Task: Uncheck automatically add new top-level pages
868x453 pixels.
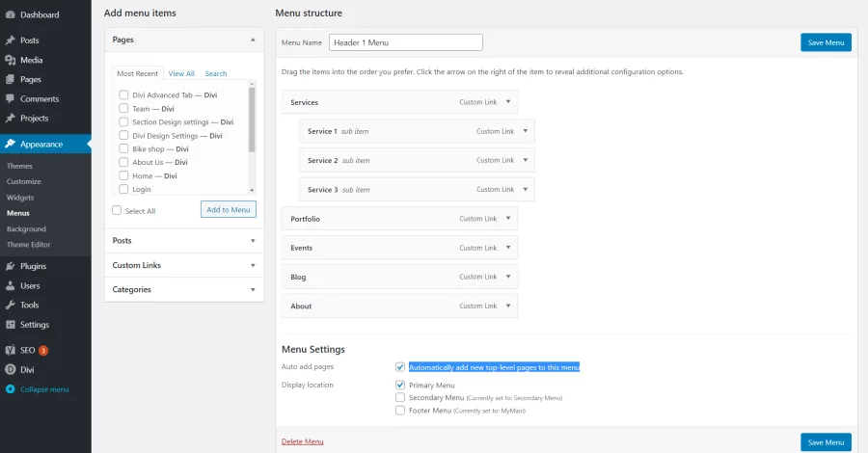Action: (400, 366)
